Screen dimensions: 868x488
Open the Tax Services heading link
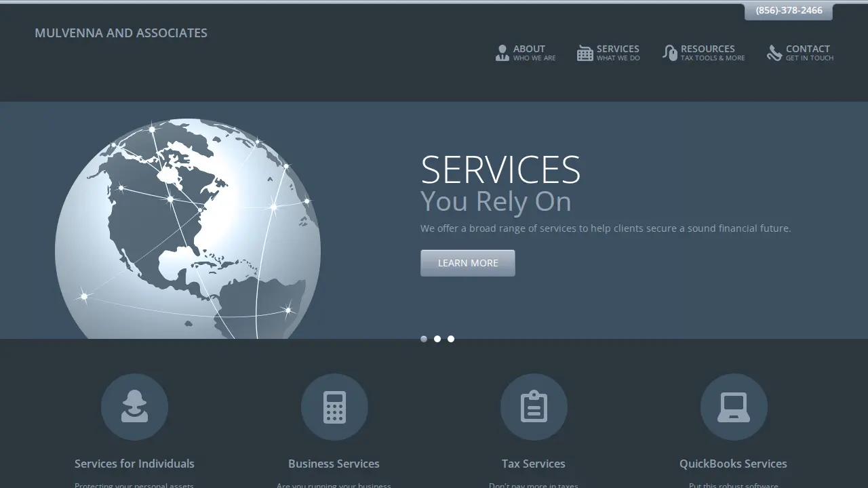point(534,464)
